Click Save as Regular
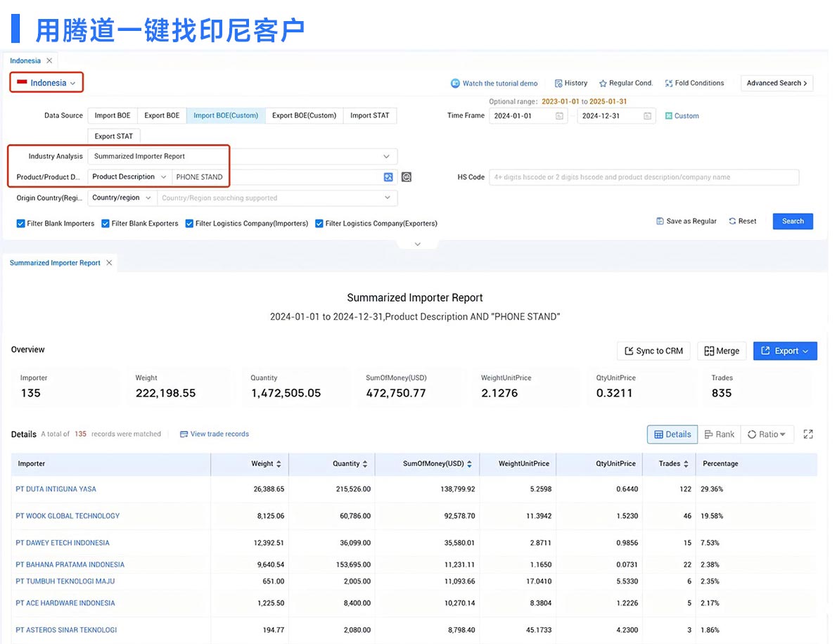 [x=686, y=221]
